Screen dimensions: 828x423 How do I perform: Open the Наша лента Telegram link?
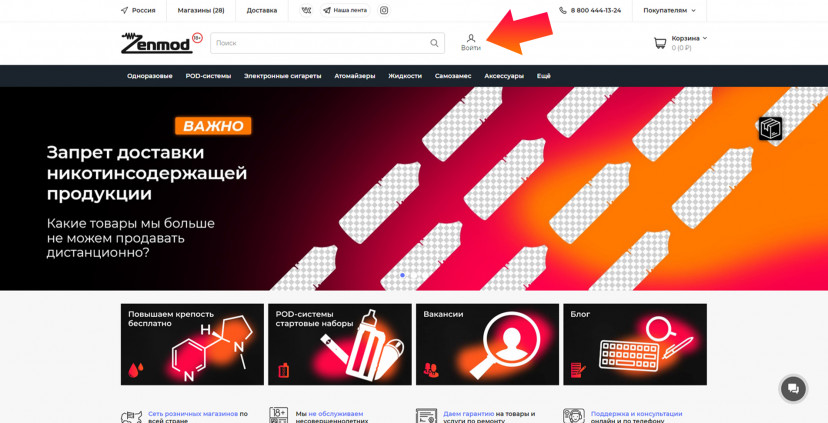click(x=344, y=10)
